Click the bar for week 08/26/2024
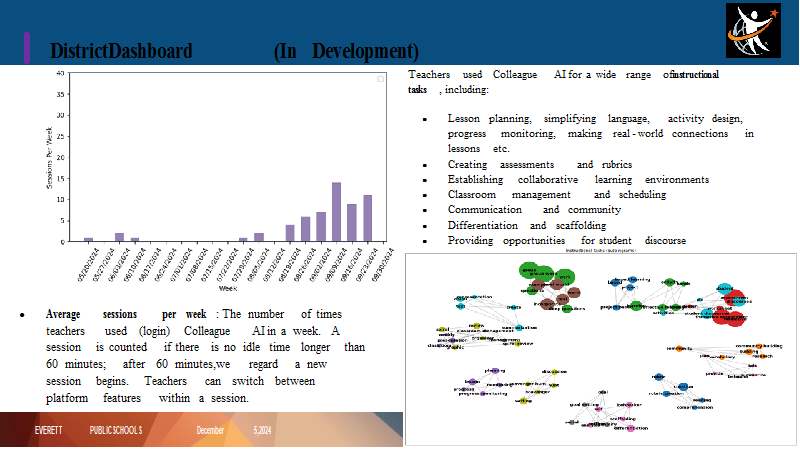 pos(305,229)
